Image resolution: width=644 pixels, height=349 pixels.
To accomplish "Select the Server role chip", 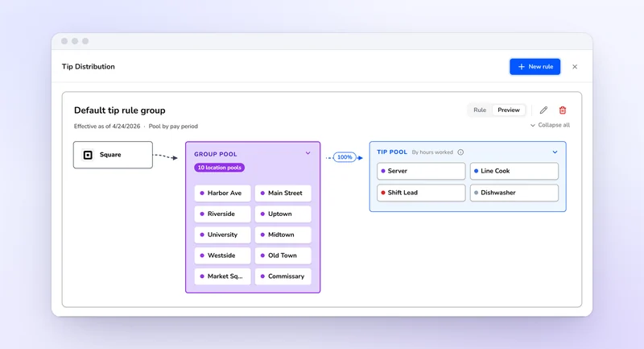I will pos(421,171).
